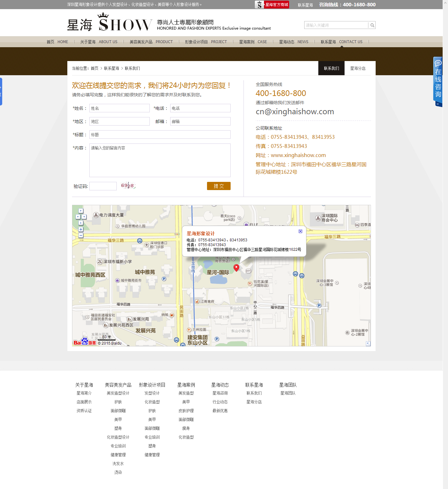This screenshot has height=489, width=448.
Task: Open footer link 星海简介
Action: tap(84, 393)
